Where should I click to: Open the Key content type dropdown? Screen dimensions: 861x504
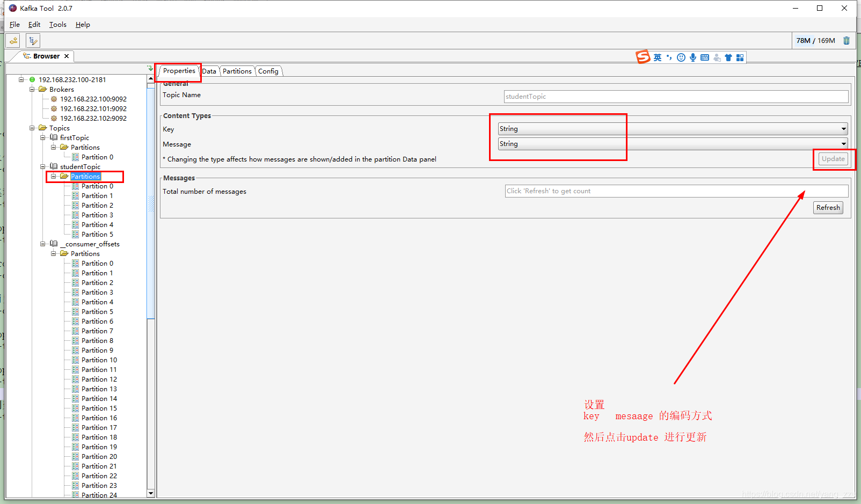click(x=843, y=129)
